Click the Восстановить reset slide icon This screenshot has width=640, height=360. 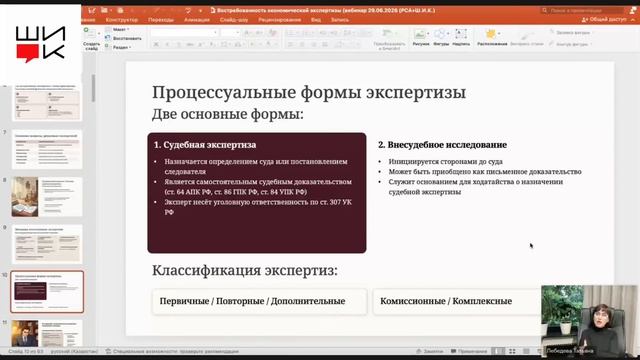[x=108, y=38]
